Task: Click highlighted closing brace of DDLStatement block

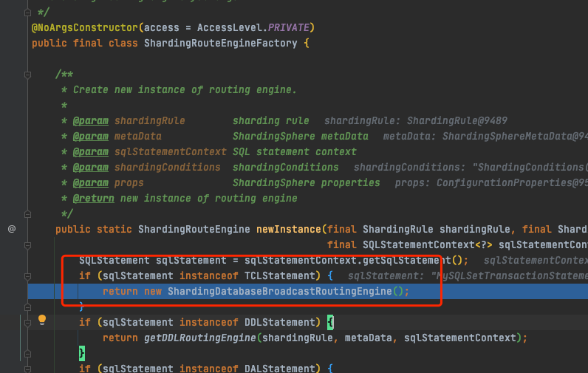Action: 82,354
